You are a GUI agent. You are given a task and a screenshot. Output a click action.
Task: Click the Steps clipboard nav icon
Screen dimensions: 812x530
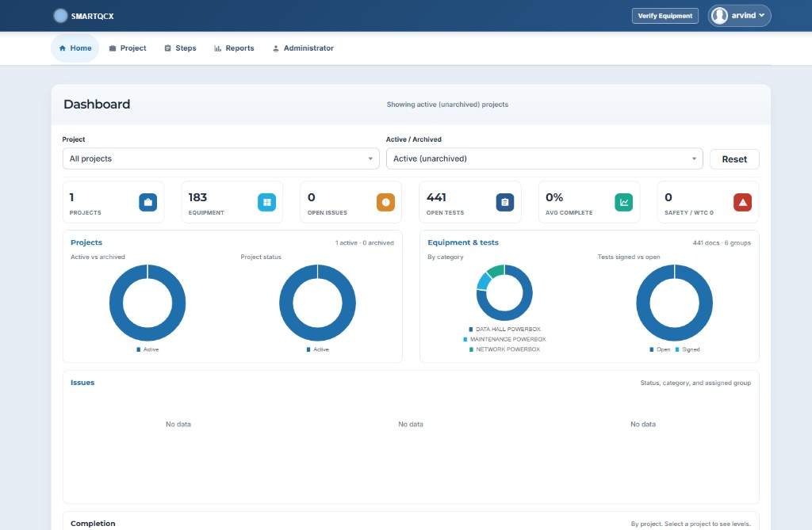pos(168,48)
